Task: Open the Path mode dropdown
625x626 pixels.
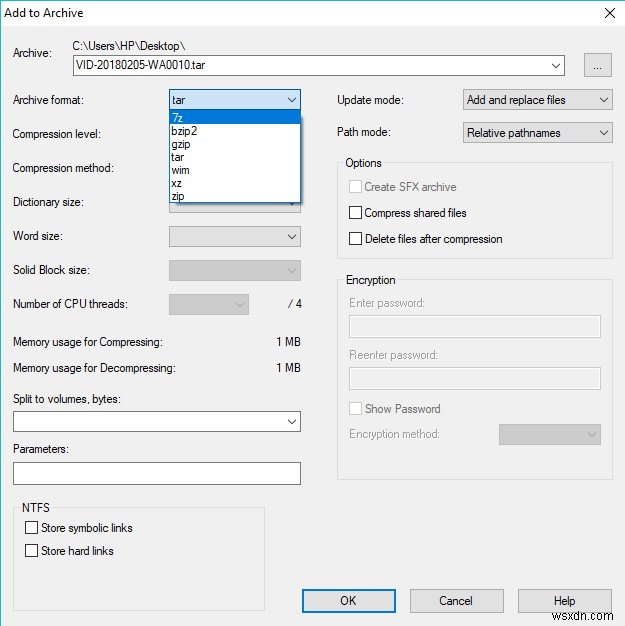Action: [538, 133]
